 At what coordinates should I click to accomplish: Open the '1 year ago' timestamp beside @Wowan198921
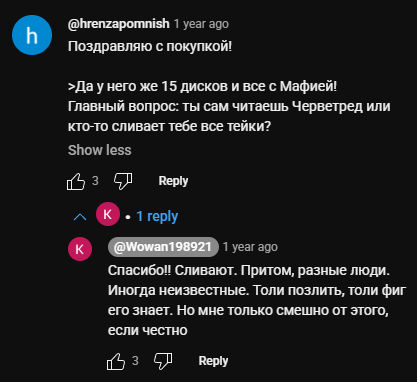click(250, 247)
